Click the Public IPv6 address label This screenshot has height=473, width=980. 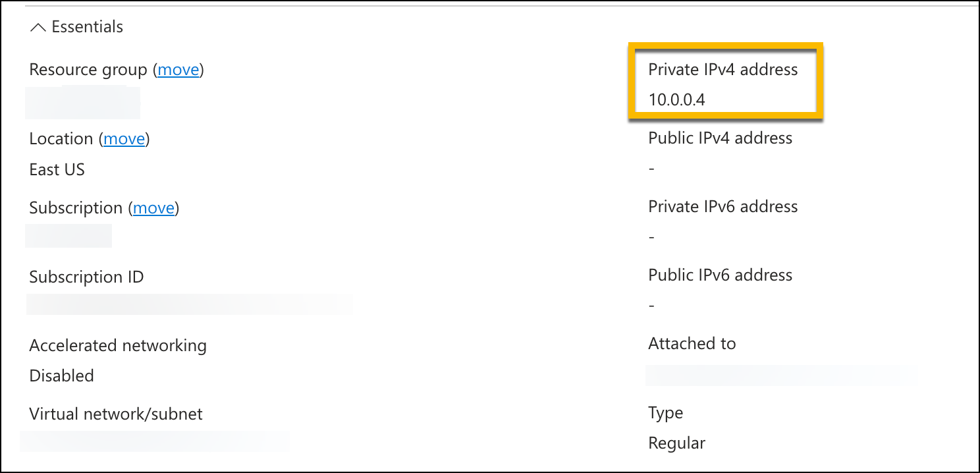point(721,275)
